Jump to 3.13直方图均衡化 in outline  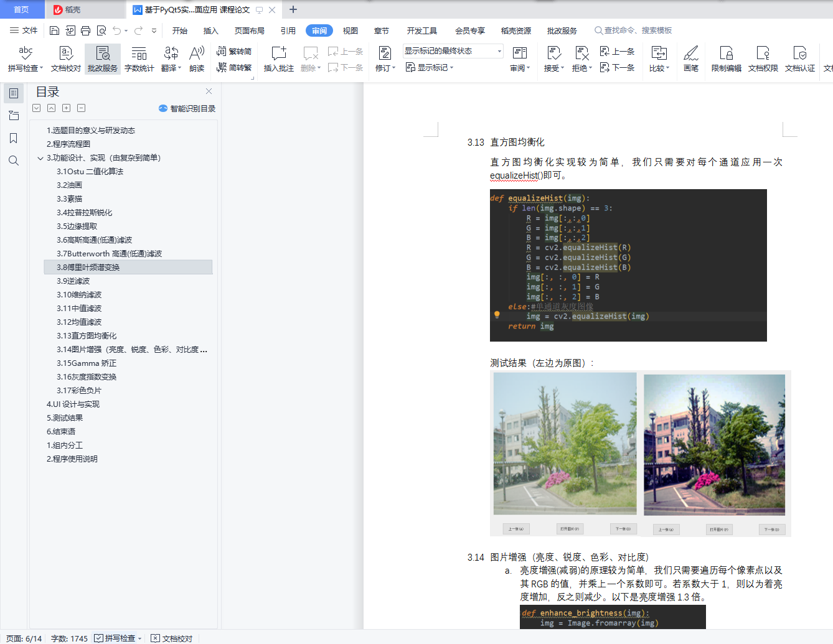87,336
